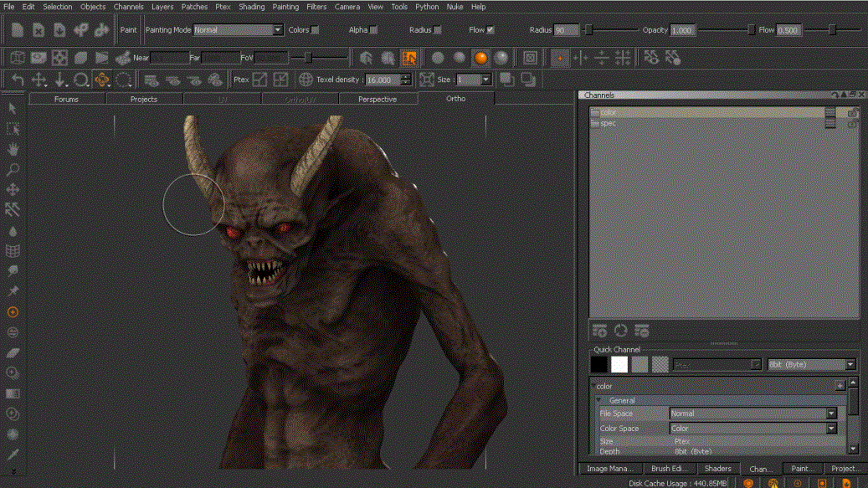
Task: Click the orange object selection mode icon
Action: pos(409,58)
